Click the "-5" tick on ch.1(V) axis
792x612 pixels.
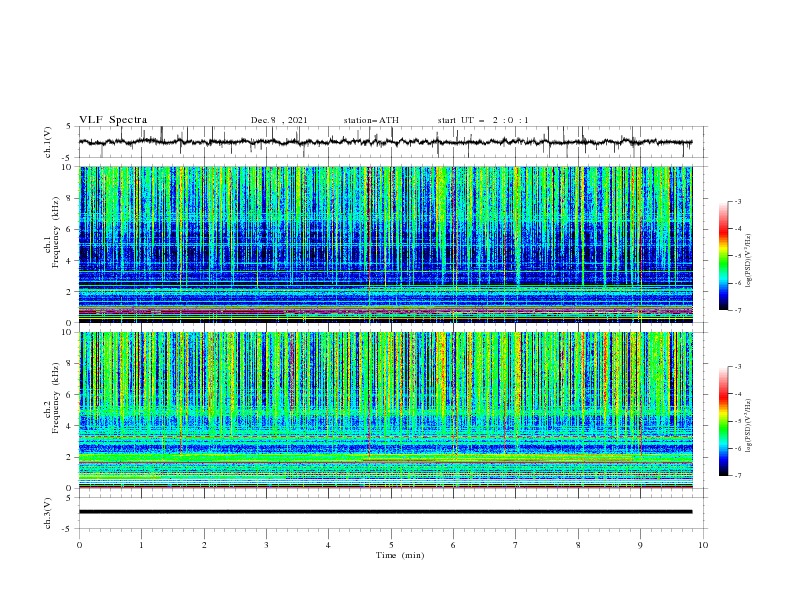[x=66, y=158]
